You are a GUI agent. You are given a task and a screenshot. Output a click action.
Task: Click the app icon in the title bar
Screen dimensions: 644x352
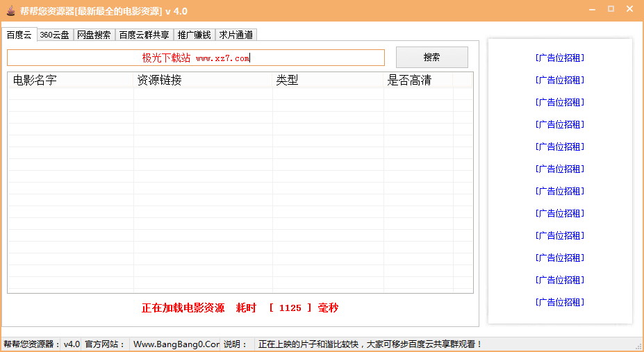tap(10, 10)
